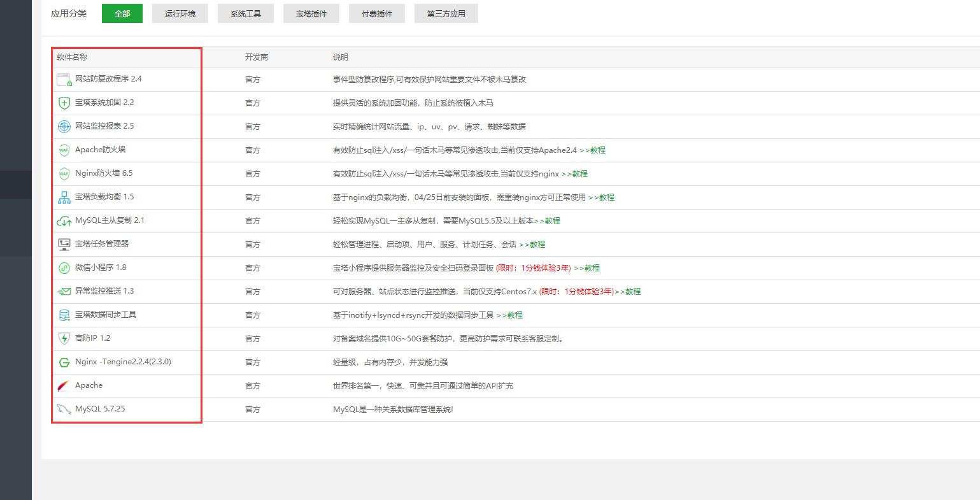
Task: Click the 宝塔任务管理器 monitor icon
Action: (x=64, y=245)
